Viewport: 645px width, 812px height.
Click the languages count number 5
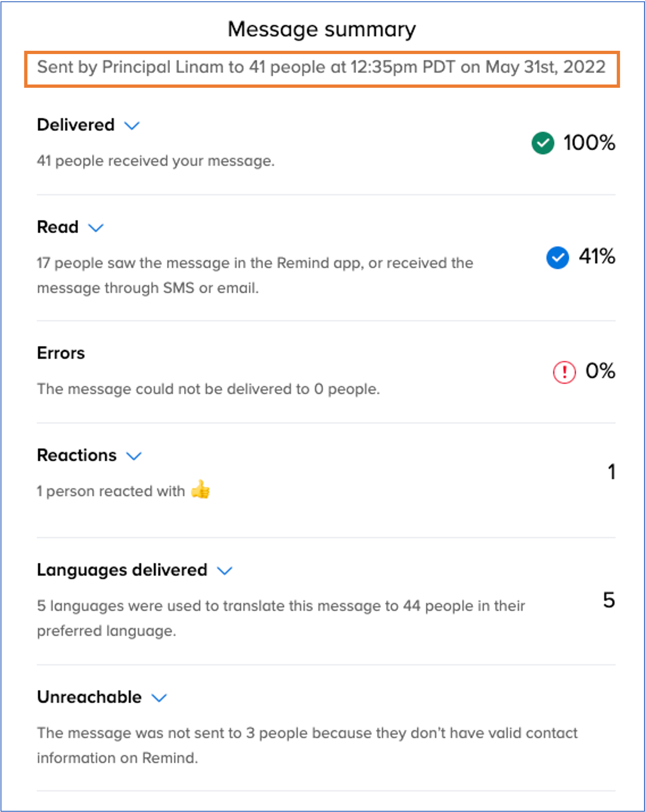(609, 600)
